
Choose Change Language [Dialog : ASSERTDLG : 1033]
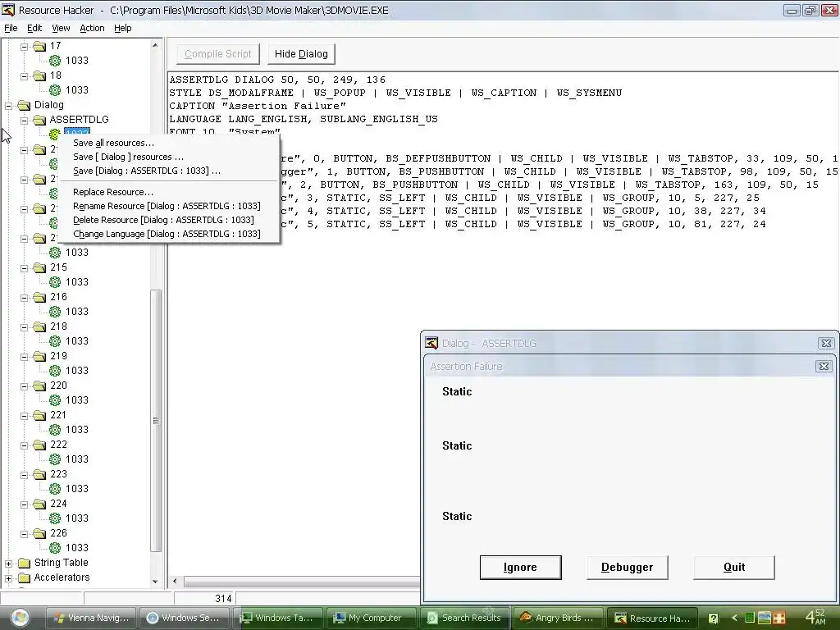[167, 234]
